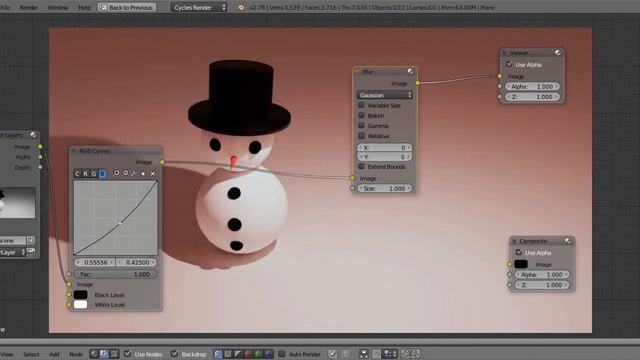Select the texture node tree type icon
The height and width of the screenshot is (360, 640).
coord(114,354)
